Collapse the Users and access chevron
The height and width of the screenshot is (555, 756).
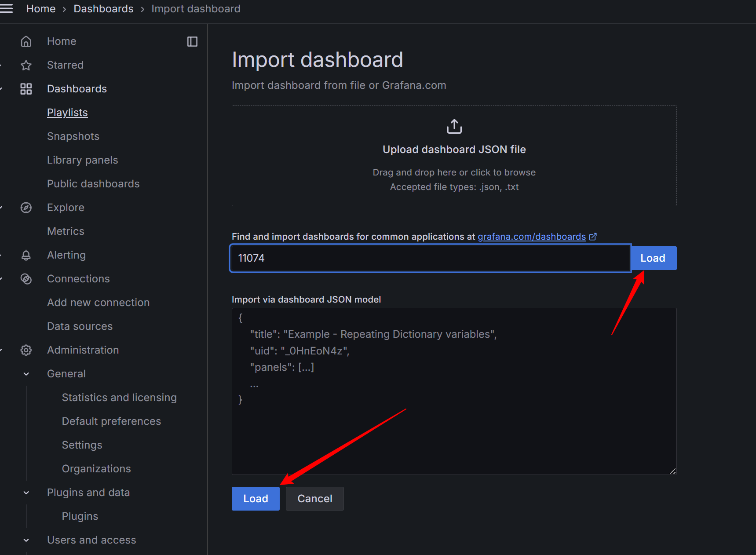pyautogui.click(x=26, y=540)
